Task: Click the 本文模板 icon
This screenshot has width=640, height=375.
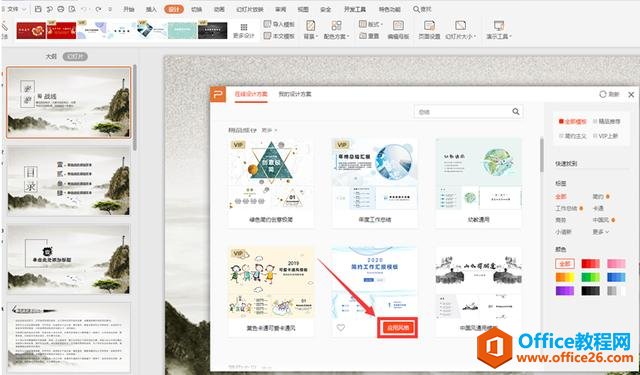Action: coord(268,36)
